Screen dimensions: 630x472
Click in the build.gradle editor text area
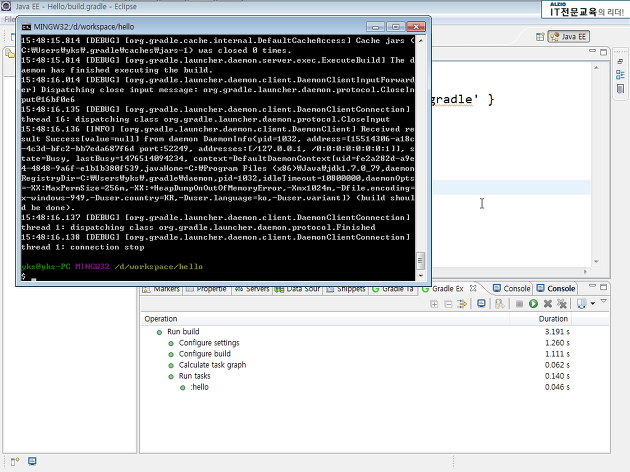pos(511,166)
